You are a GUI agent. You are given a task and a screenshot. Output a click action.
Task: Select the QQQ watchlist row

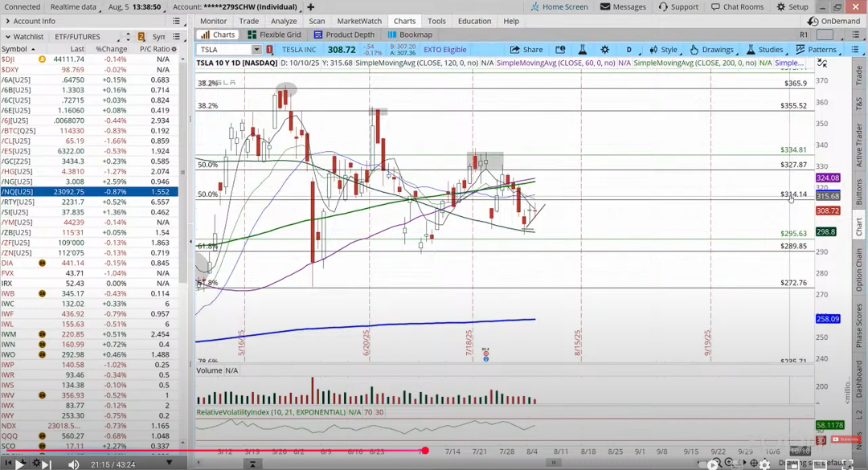tap(89, 435)
